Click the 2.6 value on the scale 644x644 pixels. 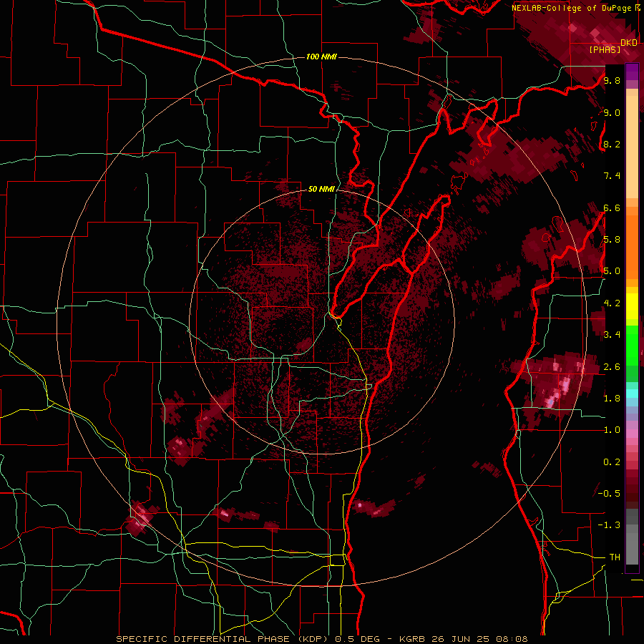click(x=612, y=367)
